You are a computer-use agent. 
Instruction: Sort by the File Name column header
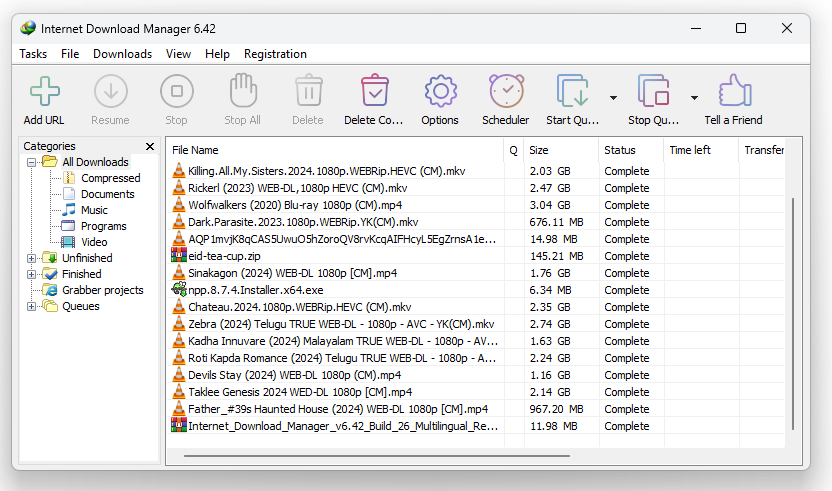335,150
